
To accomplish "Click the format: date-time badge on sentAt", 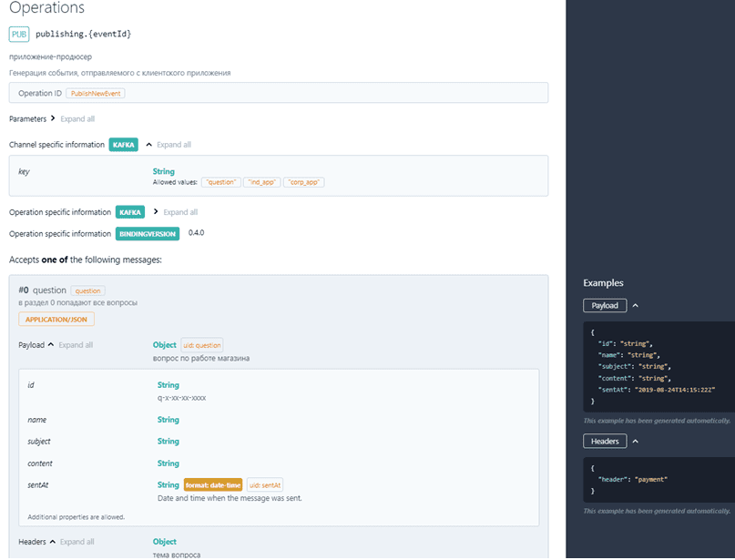I will point(213,485).
